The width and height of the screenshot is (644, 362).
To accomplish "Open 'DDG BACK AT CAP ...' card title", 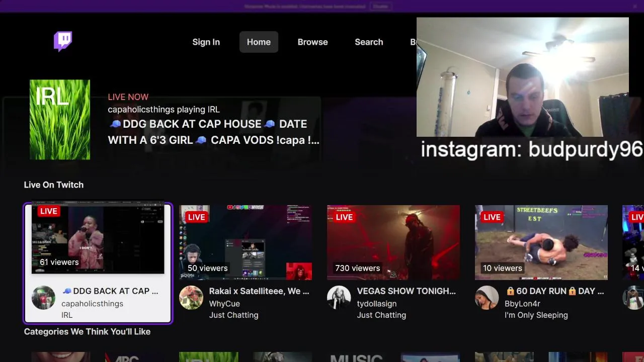I will (110, 291).
